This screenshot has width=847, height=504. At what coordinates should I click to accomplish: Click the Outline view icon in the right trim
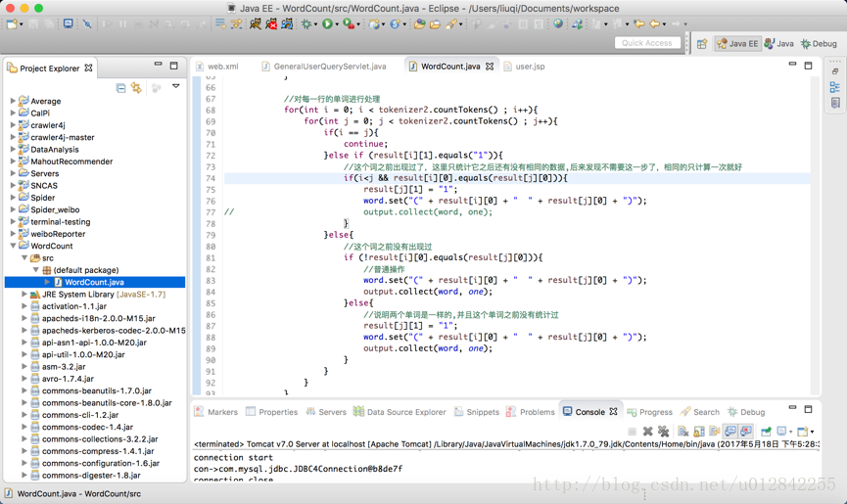pyautogui.click(x=834, y=87)
